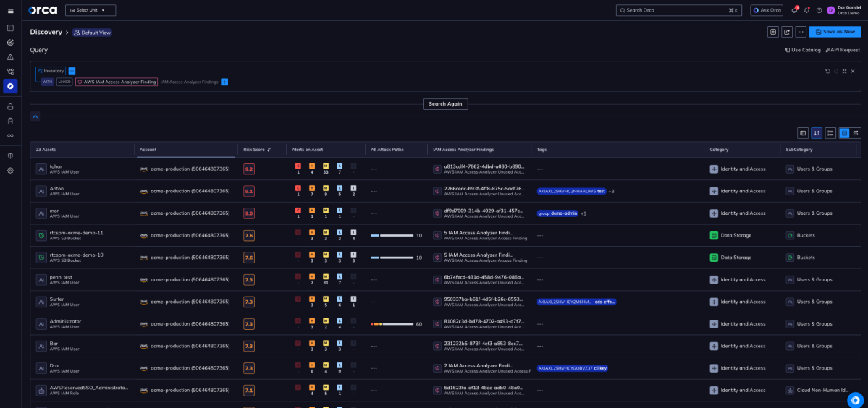This screenshot has width=868, height=408.
Task: Click the add-to-dashboard plus square icon
Action: pos(772,32)
